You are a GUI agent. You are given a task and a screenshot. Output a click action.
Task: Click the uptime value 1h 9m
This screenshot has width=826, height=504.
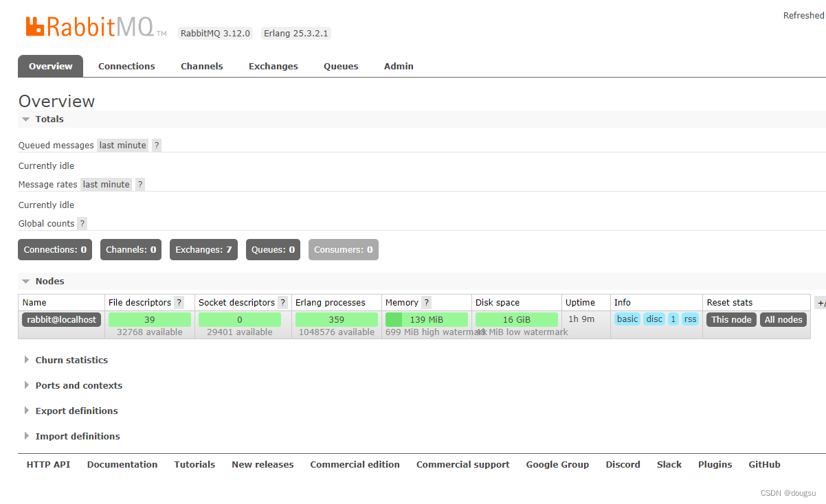[x=581, y=319]
